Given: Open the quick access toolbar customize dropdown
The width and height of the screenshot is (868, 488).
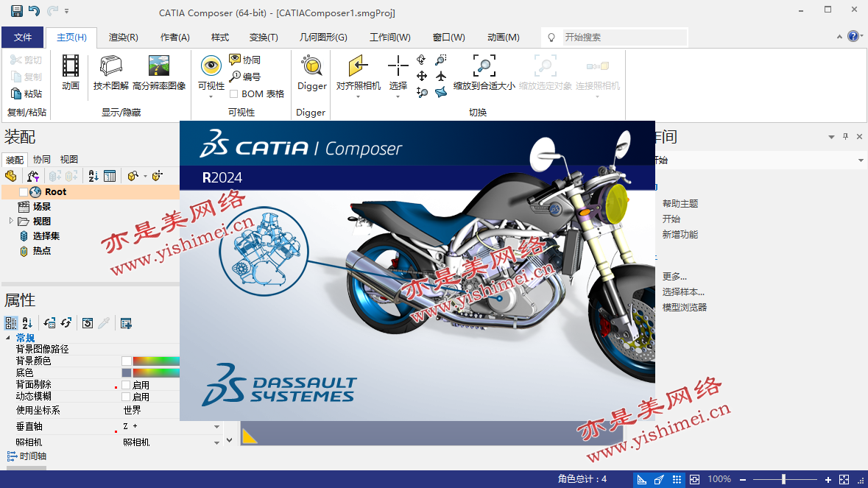Looking at the screenshot, I should pyautogui.click(x=66, y=10).
